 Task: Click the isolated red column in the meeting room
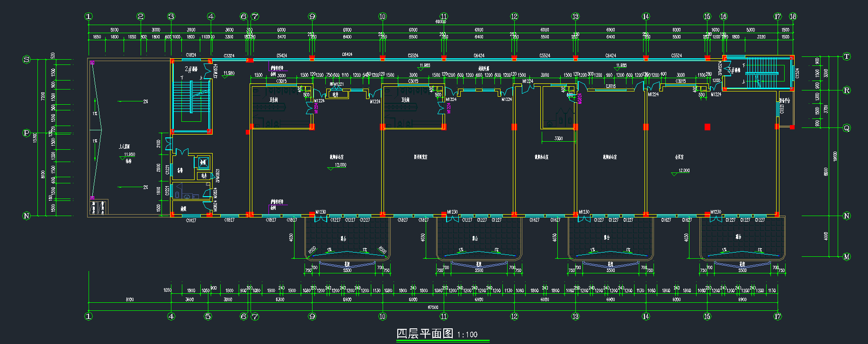707,127
